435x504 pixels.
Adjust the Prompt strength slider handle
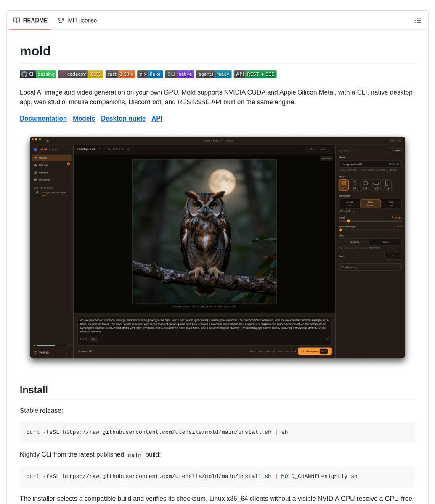click(340, 230)
